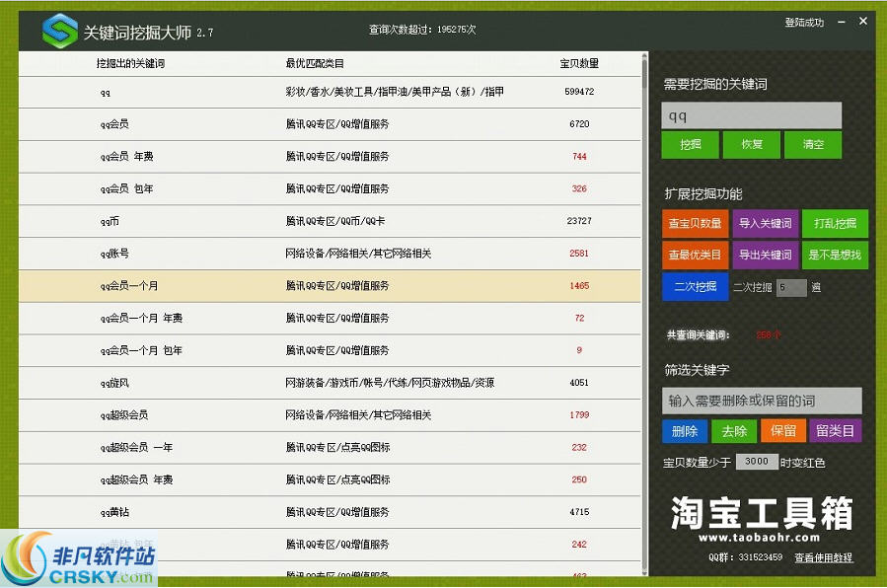Image resolution: width=887 pixels, height=588 pixels.
Task: Select the 挖掘 mining button
Action: tap(690, 144)
